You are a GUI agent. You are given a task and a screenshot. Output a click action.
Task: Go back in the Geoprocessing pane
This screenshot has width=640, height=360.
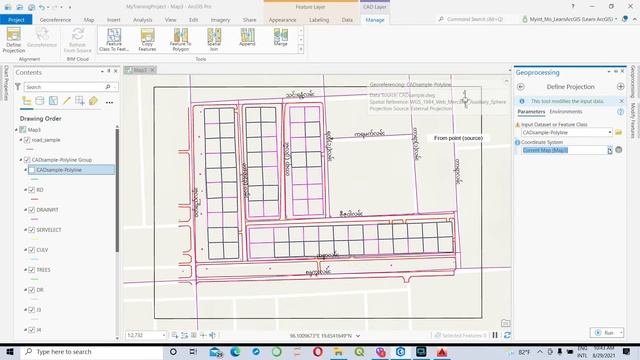click(520, 87)
